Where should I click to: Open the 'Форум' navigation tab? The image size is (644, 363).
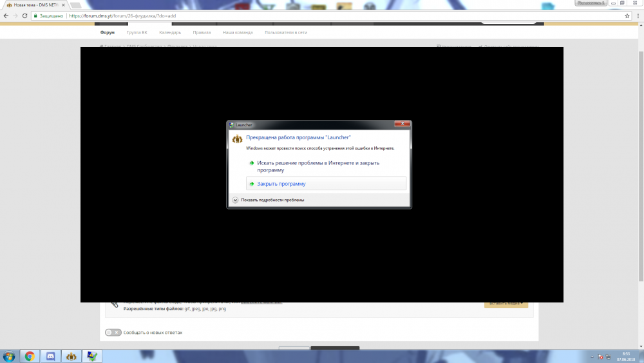tap(108, 32)
